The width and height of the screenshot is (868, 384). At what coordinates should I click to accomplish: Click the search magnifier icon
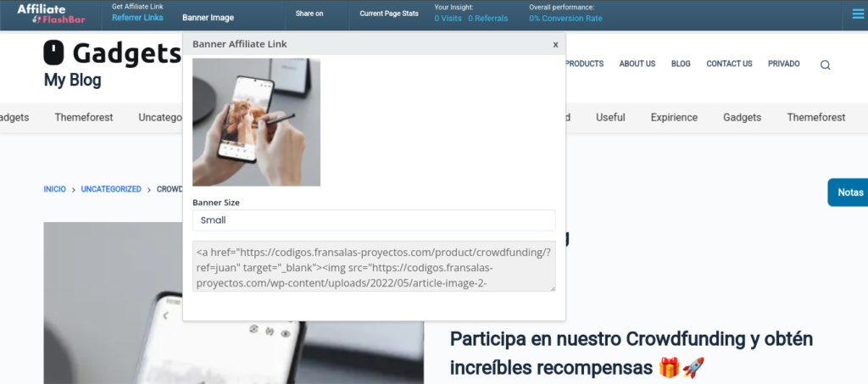coord(825,64)
